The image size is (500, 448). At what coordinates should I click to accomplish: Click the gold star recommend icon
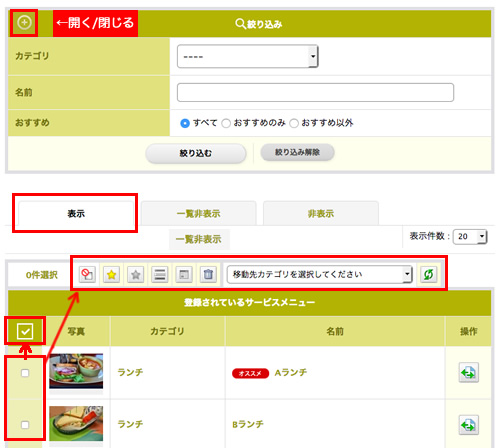coord(111,275)
